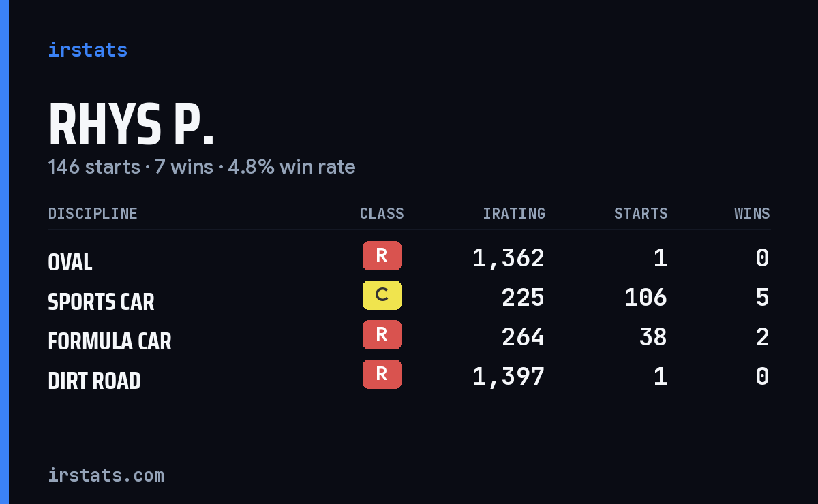Viewport: 818px width, 504px height.
Task: Click the 146 starts summary line
Action: pos(202,167)
